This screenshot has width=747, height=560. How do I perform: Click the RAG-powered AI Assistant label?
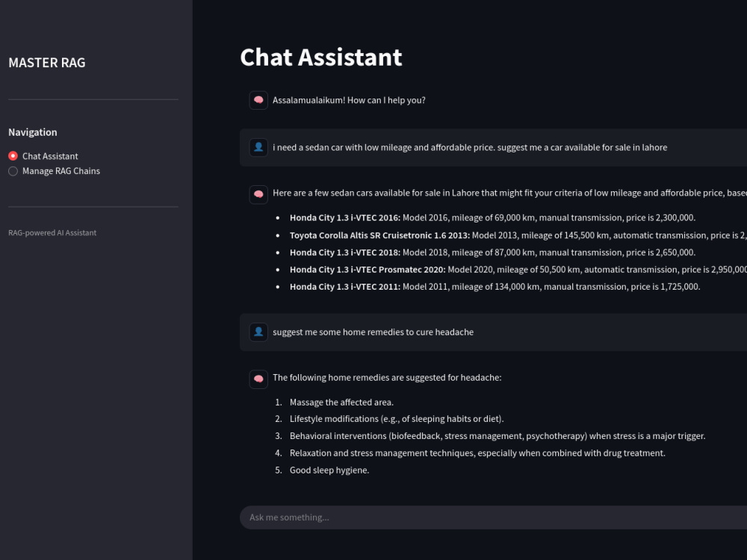click(52, 232)
